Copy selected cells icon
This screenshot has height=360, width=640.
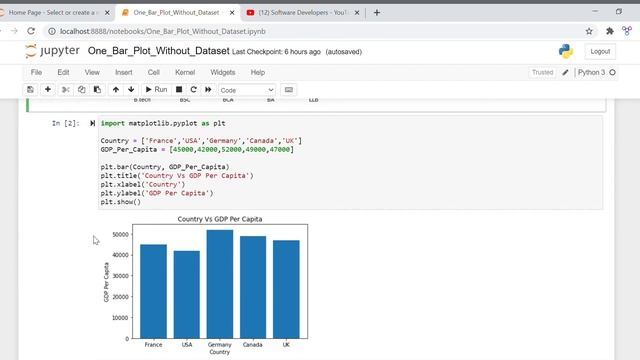81,89
